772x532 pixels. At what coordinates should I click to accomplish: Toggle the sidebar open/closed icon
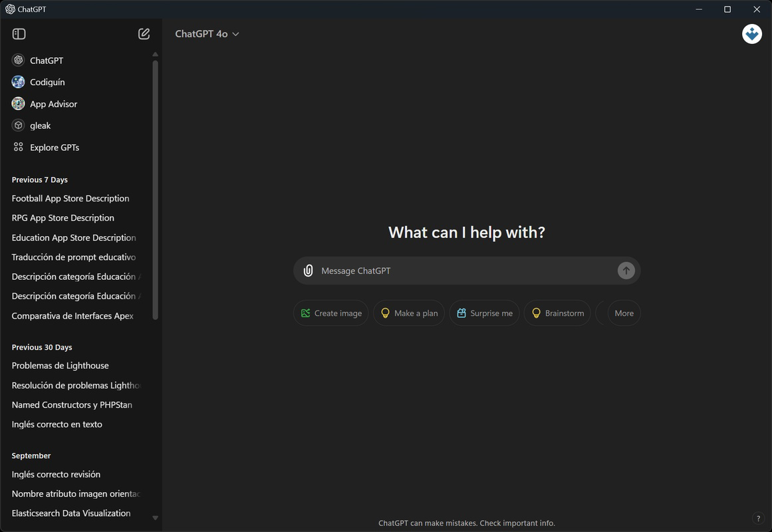coord(19,33)
